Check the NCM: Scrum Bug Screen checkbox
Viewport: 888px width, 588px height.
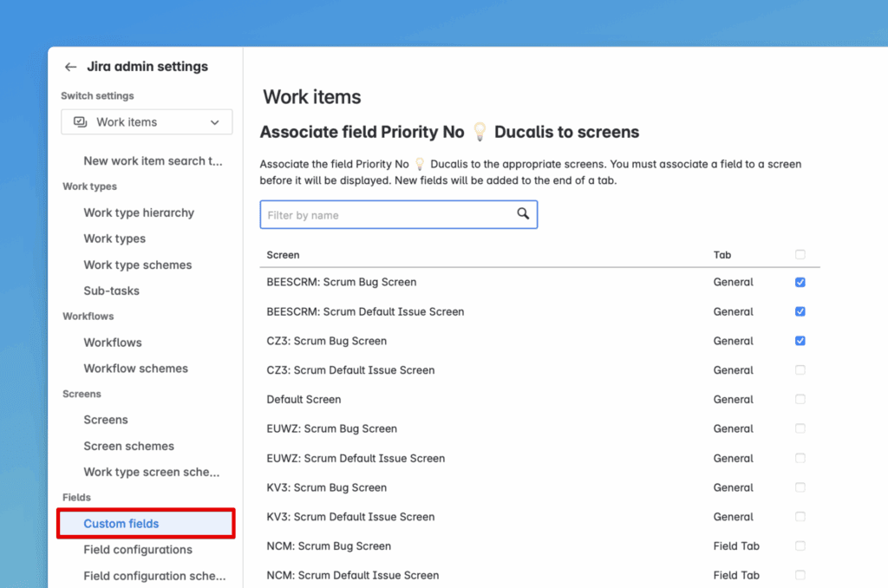[x=800, y=546]
